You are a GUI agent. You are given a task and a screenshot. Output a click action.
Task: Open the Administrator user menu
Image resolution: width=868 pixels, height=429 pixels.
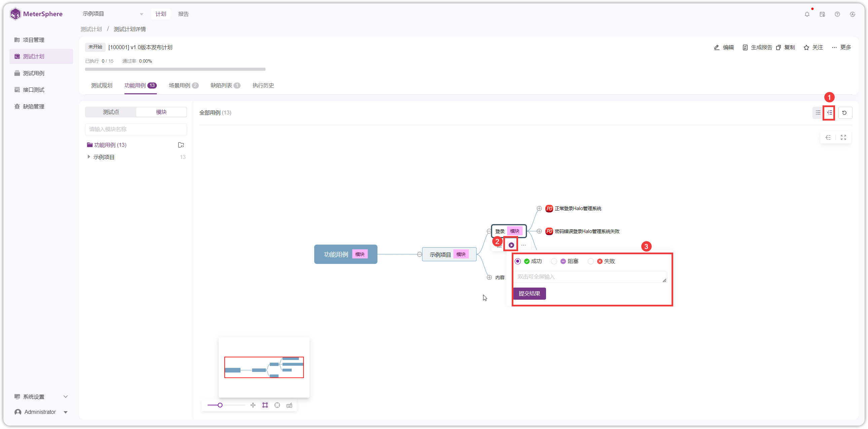click(x=41, y=412)
